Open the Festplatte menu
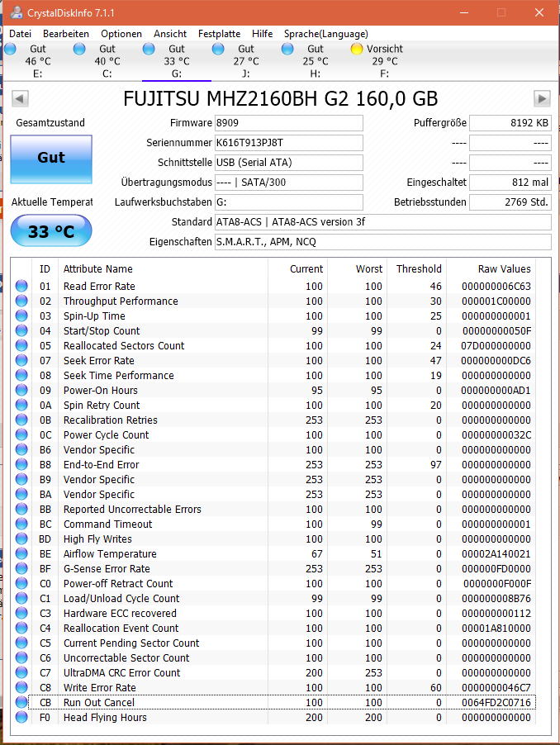560x745 pixels. click(219, 34)
